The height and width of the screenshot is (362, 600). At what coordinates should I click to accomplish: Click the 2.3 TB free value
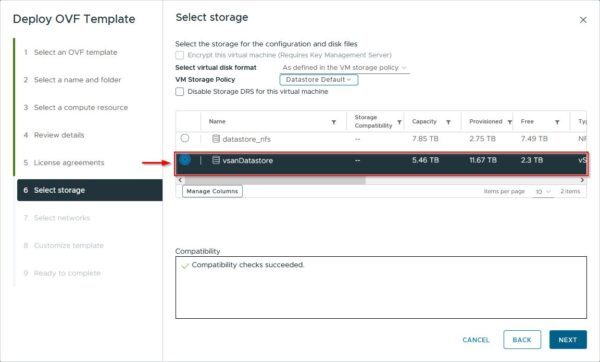pyautogui.click(x=532, y=160)
